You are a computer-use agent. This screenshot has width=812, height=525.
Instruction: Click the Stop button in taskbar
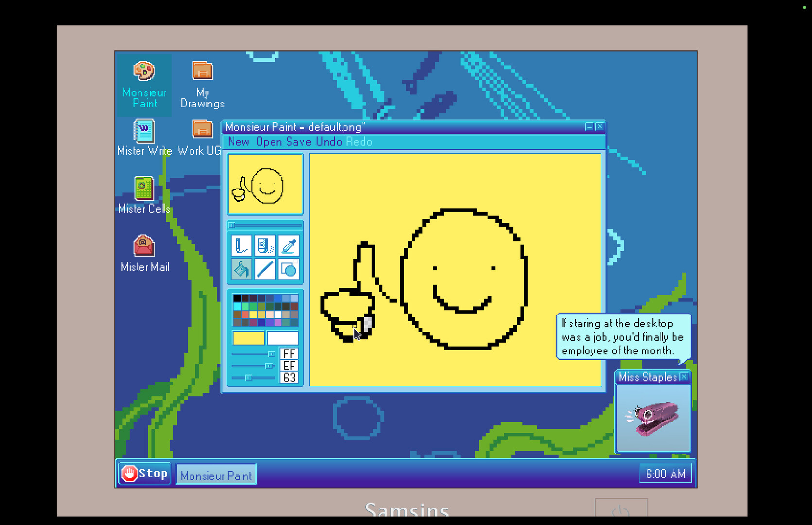144,473
